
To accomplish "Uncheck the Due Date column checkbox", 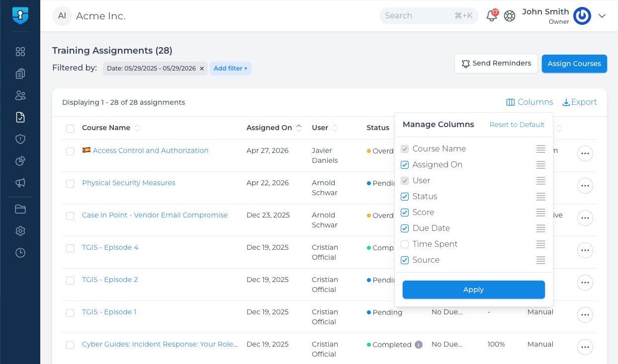I will (405, 228).
